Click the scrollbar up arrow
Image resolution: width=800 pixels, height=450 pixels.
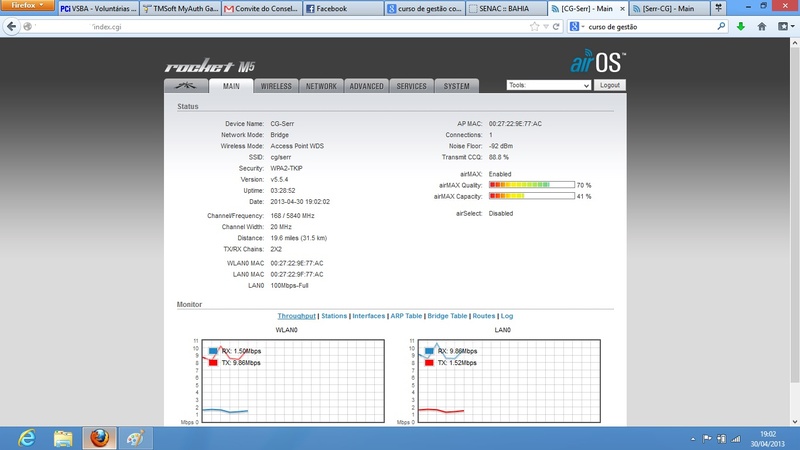(x=794, y=43)
